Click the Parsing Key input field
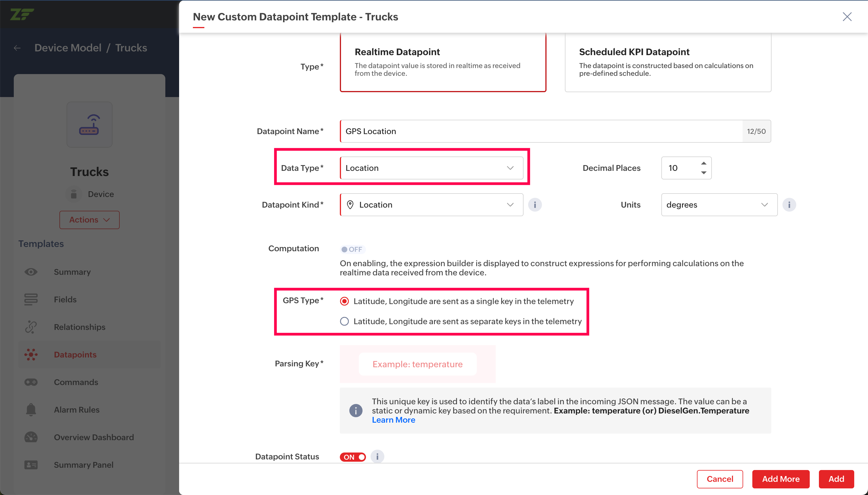The image size is (868, 495). pos(417,364)
